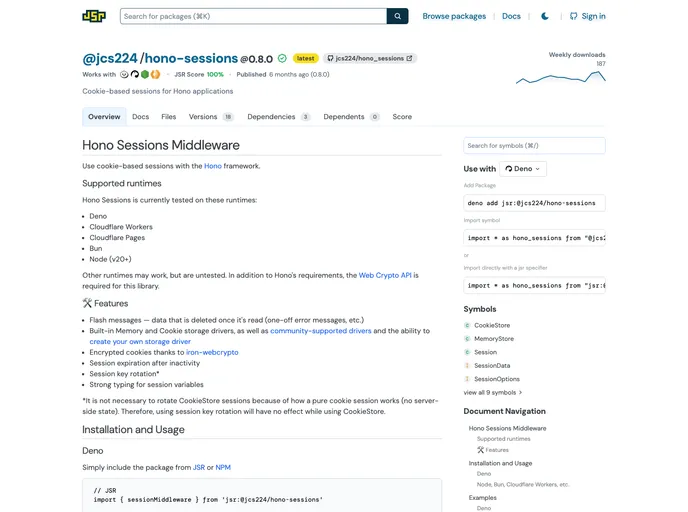
Task: Click the magnifier search button
Action: 398,16
